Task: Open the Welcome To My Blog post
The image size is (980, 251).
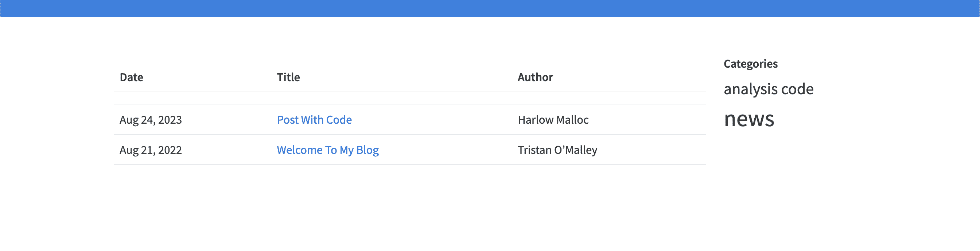Action: point(327,150)
